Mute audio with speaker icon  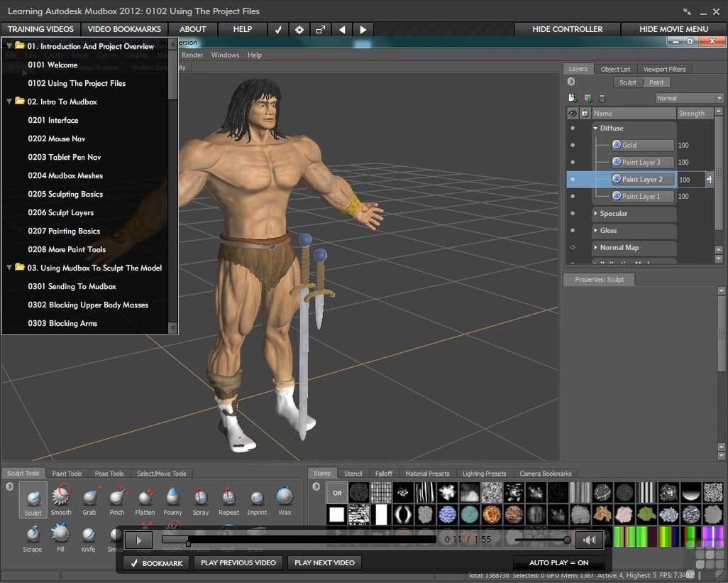(589, 540)
